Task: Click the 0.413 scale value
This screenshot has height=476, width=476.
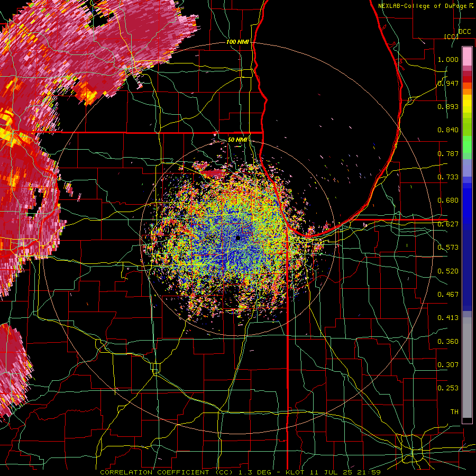Action: 448,318
